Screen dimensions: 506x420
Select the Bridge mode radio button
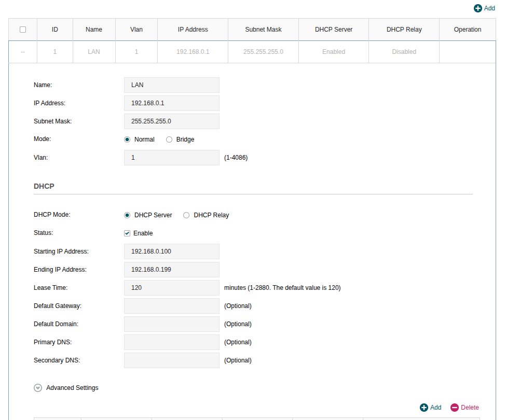coord(169,139)
